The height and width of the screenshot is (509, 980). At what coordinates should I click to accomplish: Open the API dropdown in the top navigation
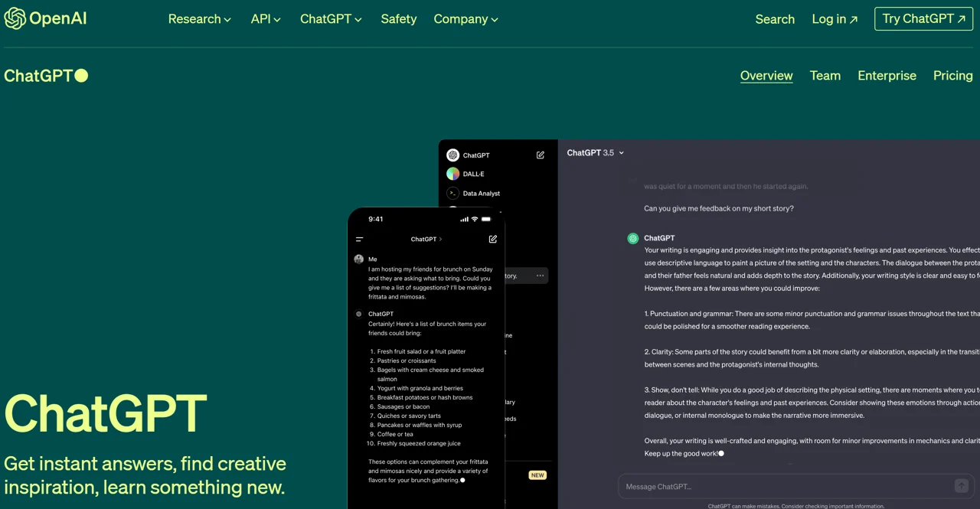[266, 19]
